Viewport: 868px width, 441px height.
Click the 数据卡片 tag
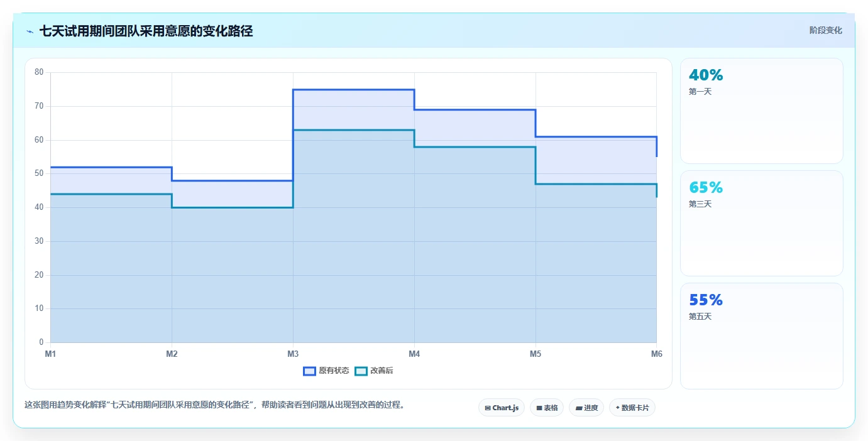[632, 408]
